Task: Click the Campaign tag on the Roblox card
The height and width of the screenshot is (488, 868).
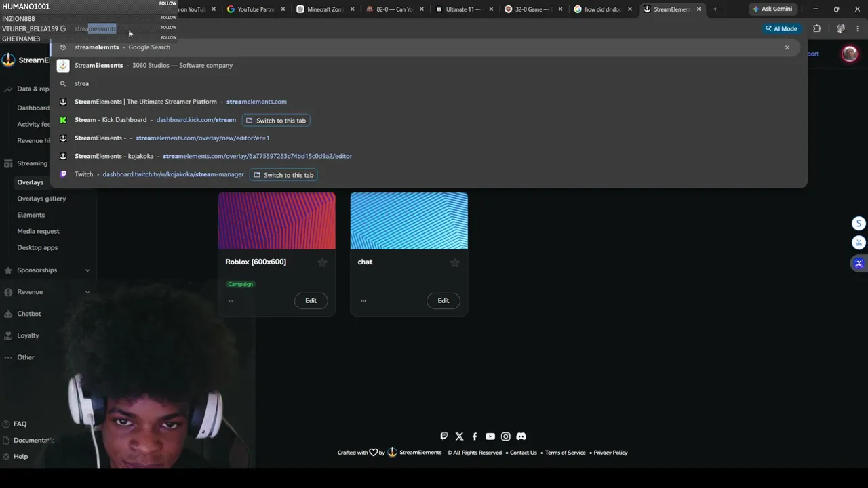Action: tap(240, 284)
